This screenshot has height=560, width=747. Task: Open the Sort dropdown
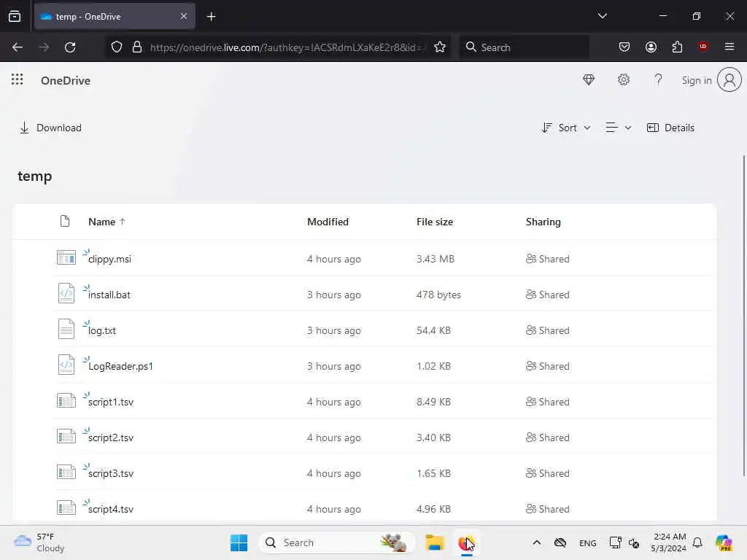[x=566, y=128]
